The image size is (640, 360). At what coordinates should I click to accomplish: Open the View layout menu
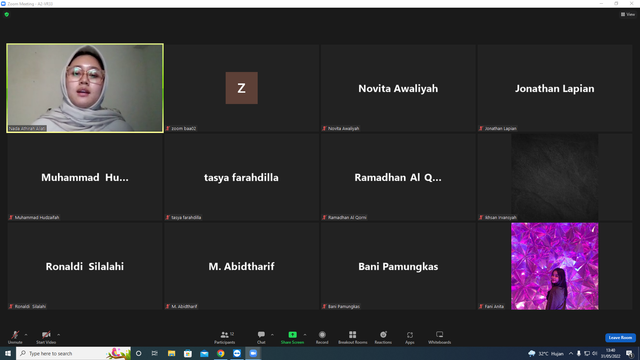point(628,14)
